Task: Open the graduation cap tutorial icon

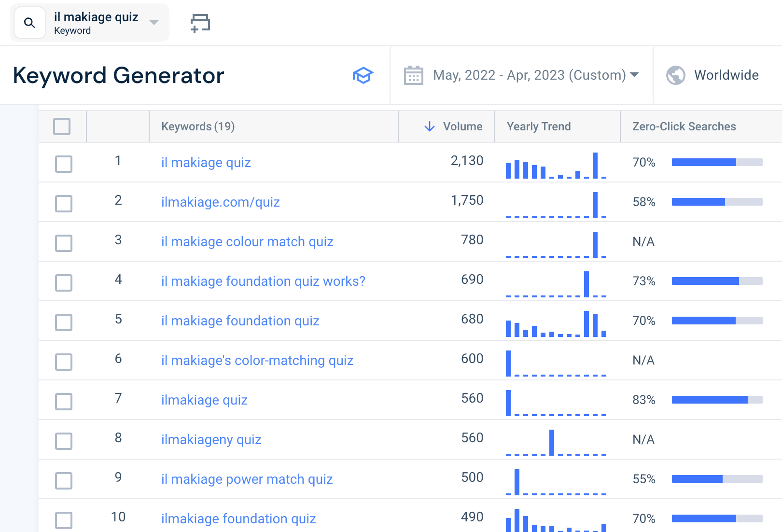Action: [x=363, y=75]
